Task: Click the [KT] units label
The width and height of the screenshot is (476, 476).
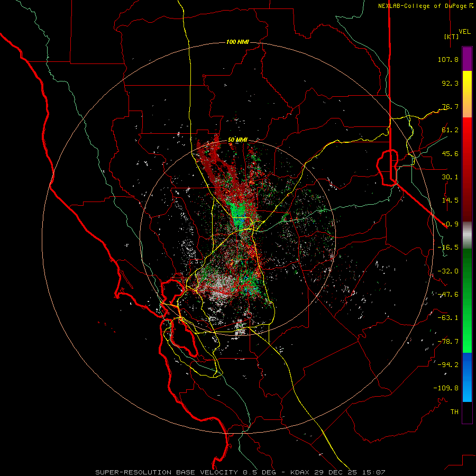Action: [452, 36]
